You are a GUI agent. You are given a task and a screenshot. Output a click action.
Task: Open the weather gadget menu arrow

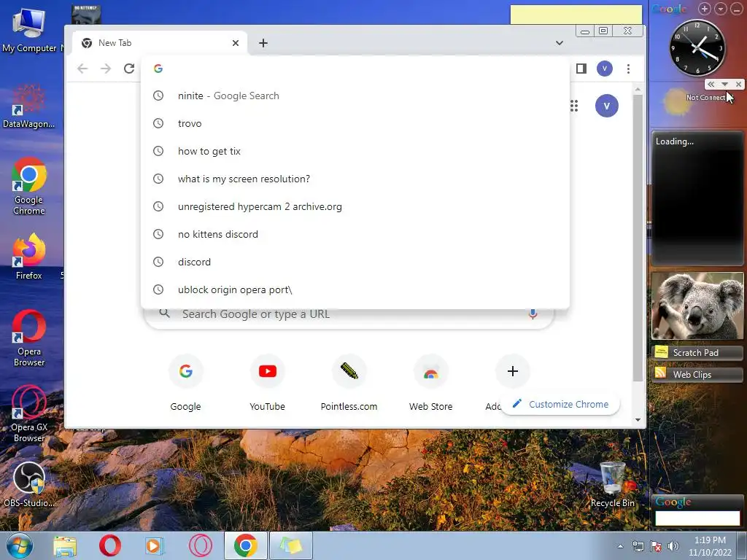(x=724, y=85)
